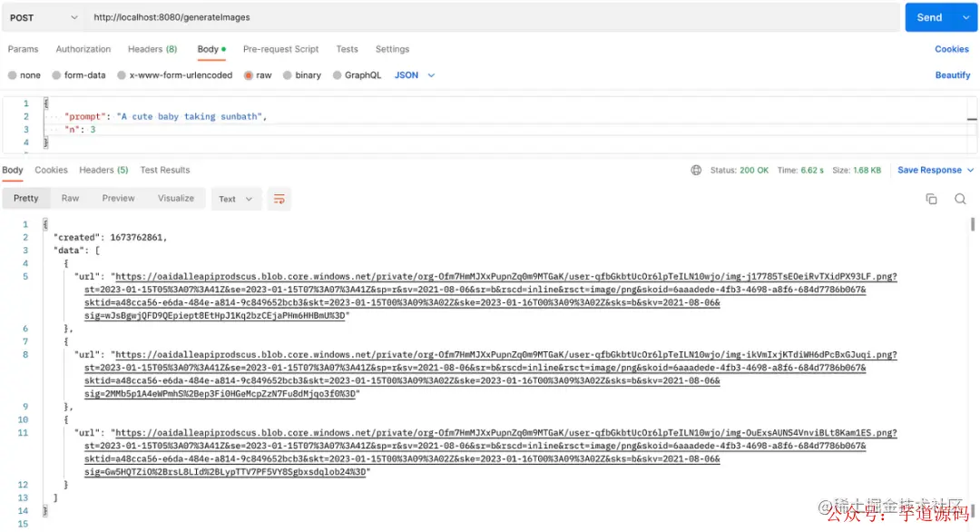Switch to Test Results tab

[x=165, y=170]
